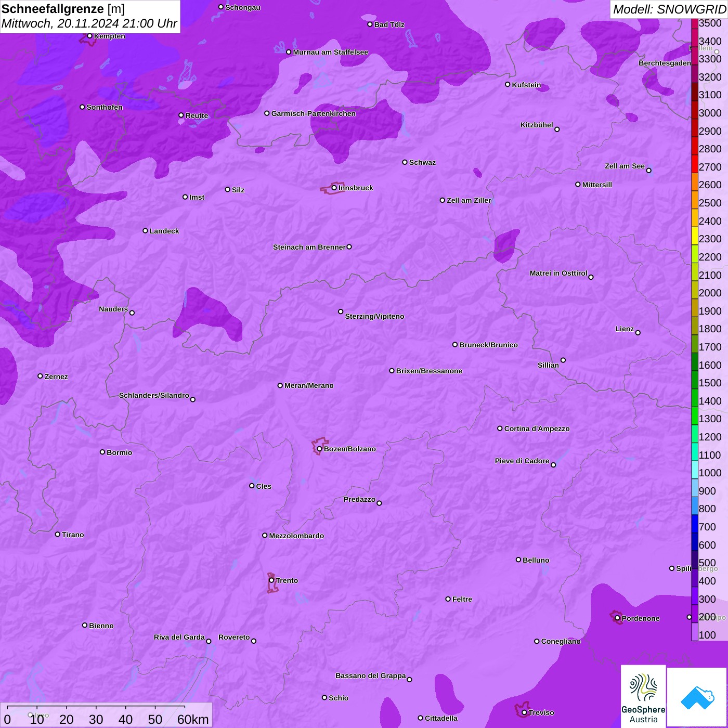The width and height of the screenshot is (728, 728).
Task: Click the Cittadella label
Action: pyautogui.click(x=441, y=718)
